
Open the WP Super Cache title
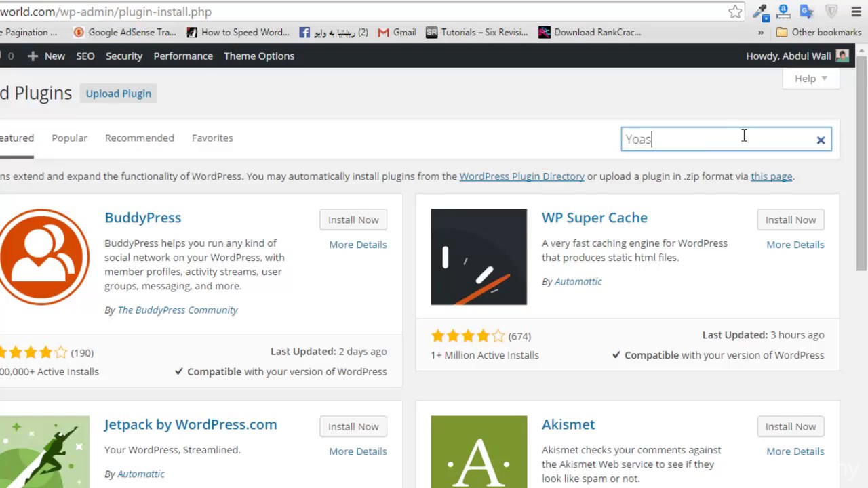pos(595,218)
